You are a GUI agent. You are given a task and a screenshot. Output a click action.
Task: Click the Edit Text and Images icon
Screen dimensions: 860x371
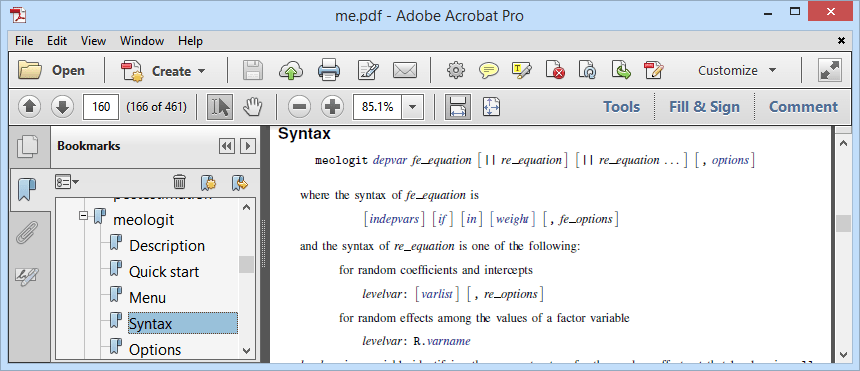[x=368, y=70]
